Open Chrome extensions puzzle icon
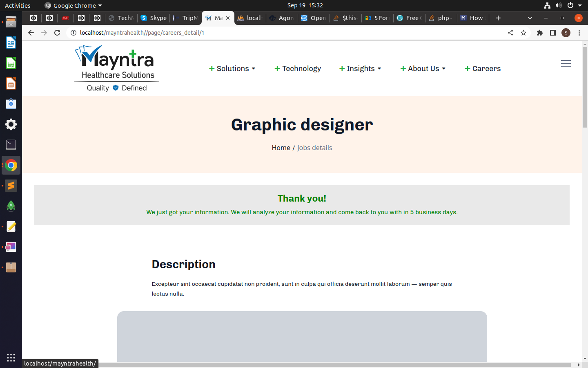The width and height of the screenshot is (588, 368). pyautogui.click(x=540, y=33)
